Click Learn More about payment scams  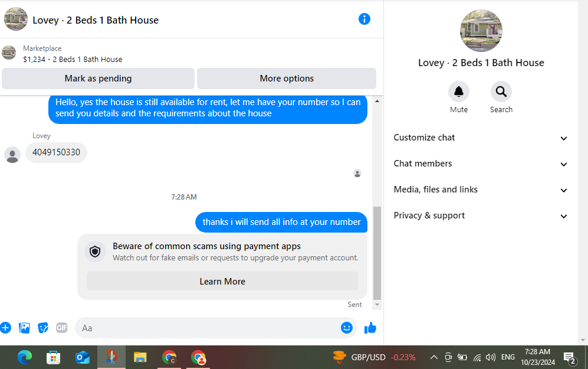click(x=222, y=281)
